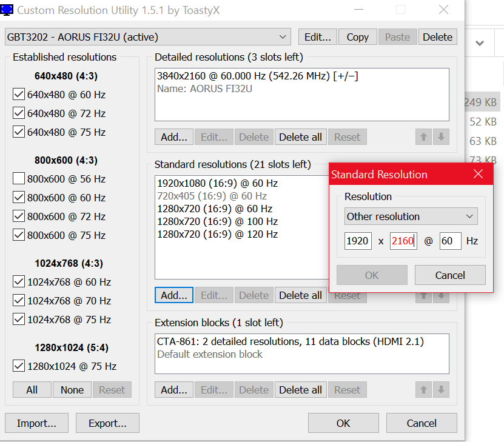Select 1920x1080 (16:9) @ 60 Hz entry

218,184
